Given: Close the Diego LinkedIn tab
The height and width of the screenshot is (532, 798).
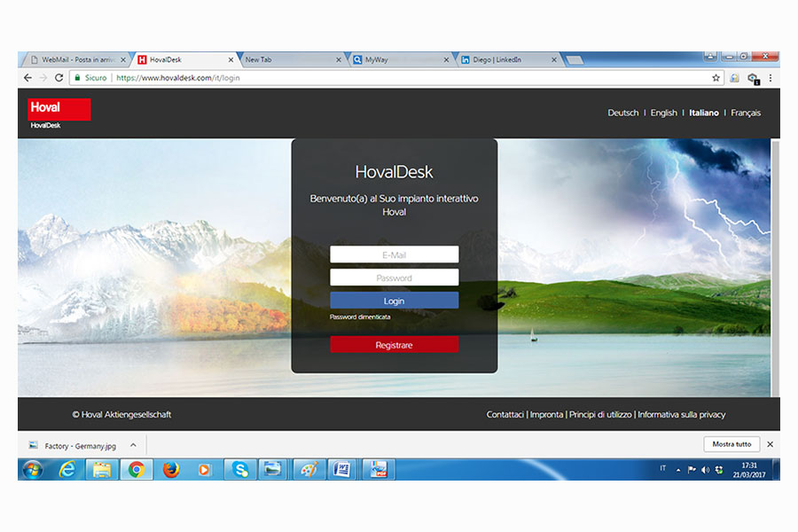Looking at the screenshot, I should [x=553, y=59].
